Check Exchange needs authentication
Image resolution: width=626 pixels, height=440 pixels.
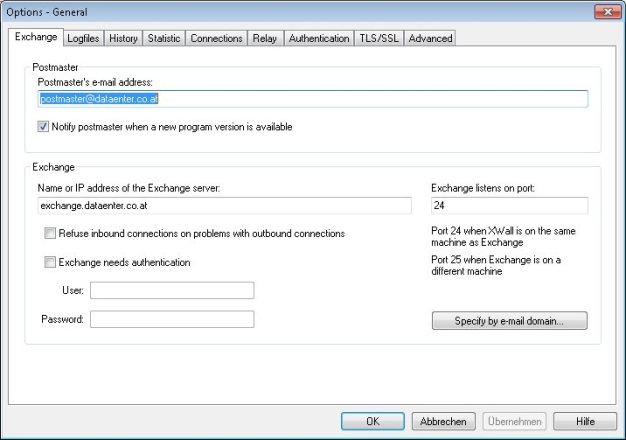click(50, 262)
